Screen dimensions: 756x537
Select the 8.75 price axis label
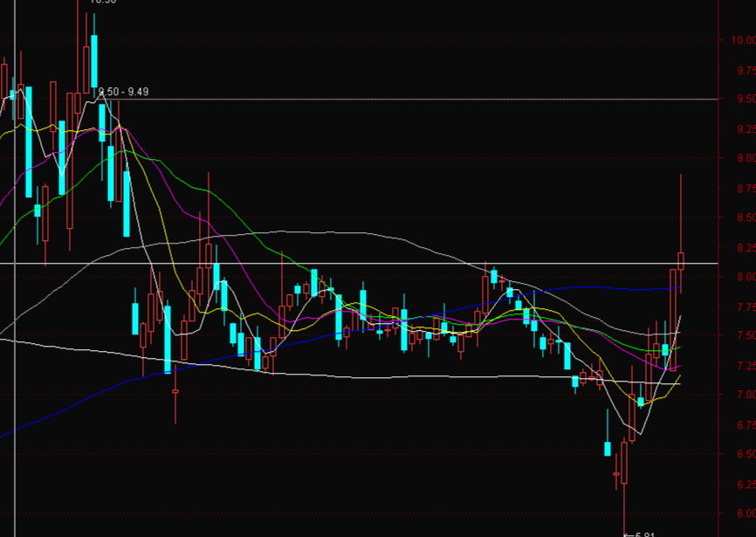[x=746, y=189]
